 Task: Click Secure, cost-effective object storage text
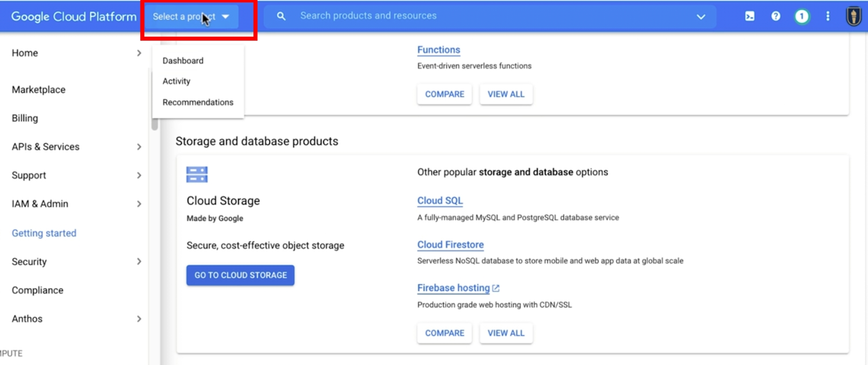(x=265, y=246)
